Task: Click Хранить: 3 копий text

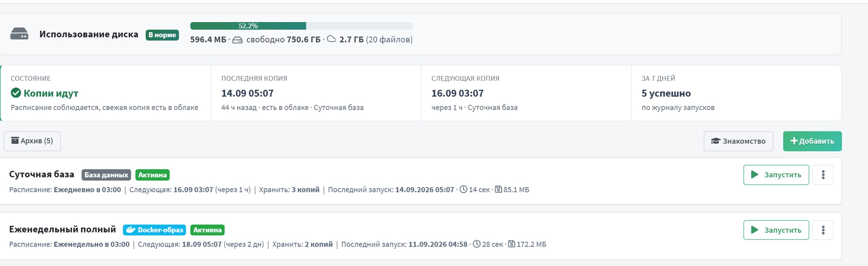Action: click(x=289, y=190)
